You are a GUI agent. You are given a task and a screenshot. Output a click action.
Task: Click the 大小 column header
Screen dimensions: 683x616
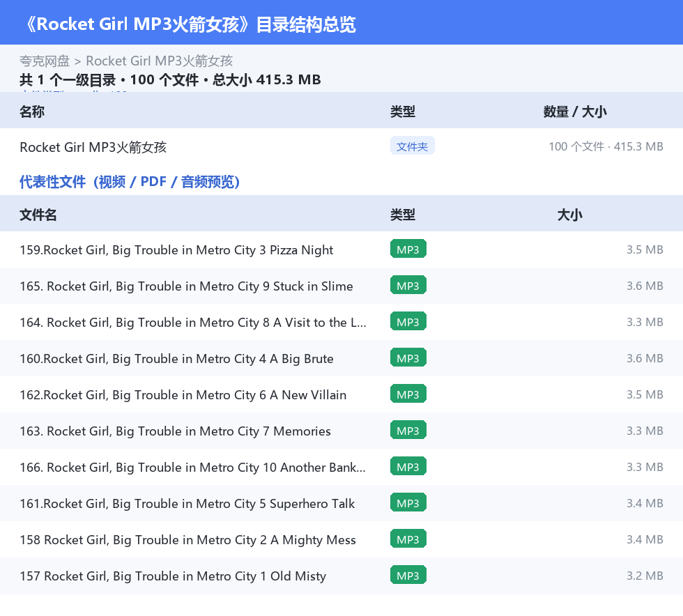(x=570, y=215)
